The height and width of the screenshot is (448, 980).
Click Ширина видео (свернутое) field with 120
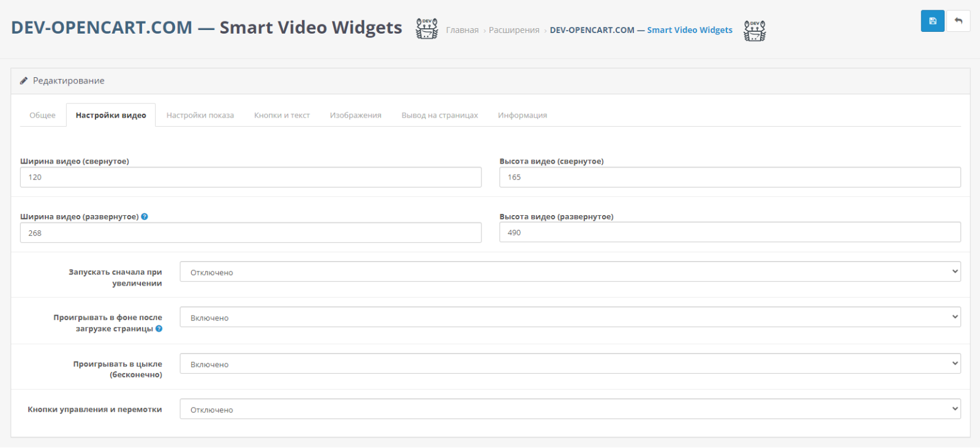pos(251,177)
